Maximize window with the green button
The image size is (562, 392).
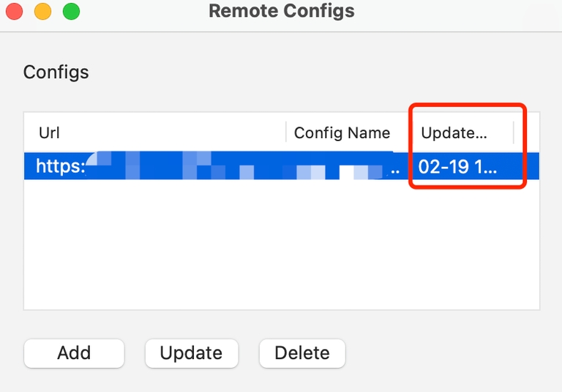point(71,11)
